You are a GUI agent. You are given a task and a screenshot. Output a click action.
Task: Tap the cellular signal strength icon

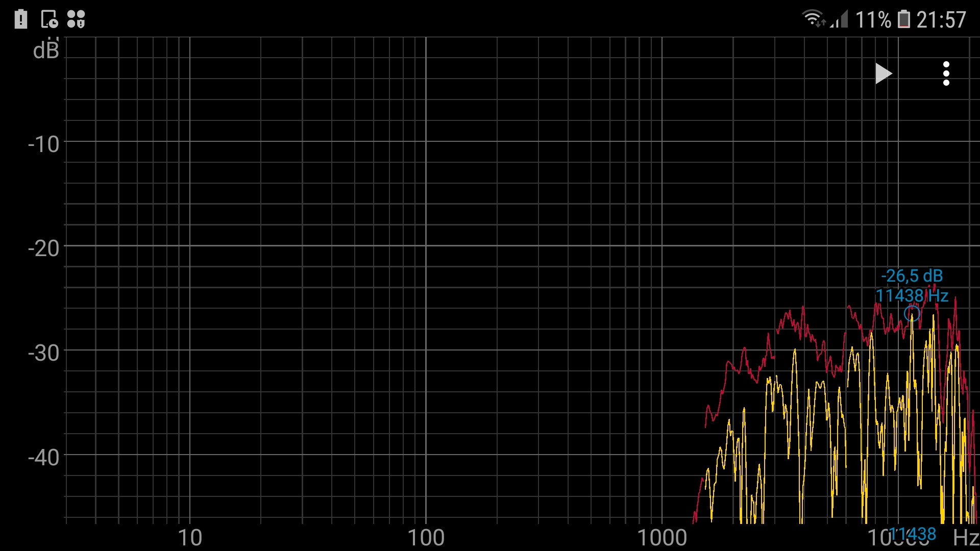pyautogui.click(x=840, y=19)
